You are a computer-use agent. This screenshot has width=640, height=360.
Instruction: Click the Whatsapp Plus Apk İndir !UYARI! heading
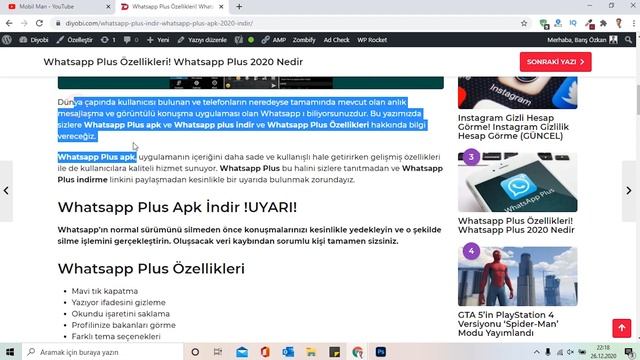pyautogui.click(x=177, y=207)
